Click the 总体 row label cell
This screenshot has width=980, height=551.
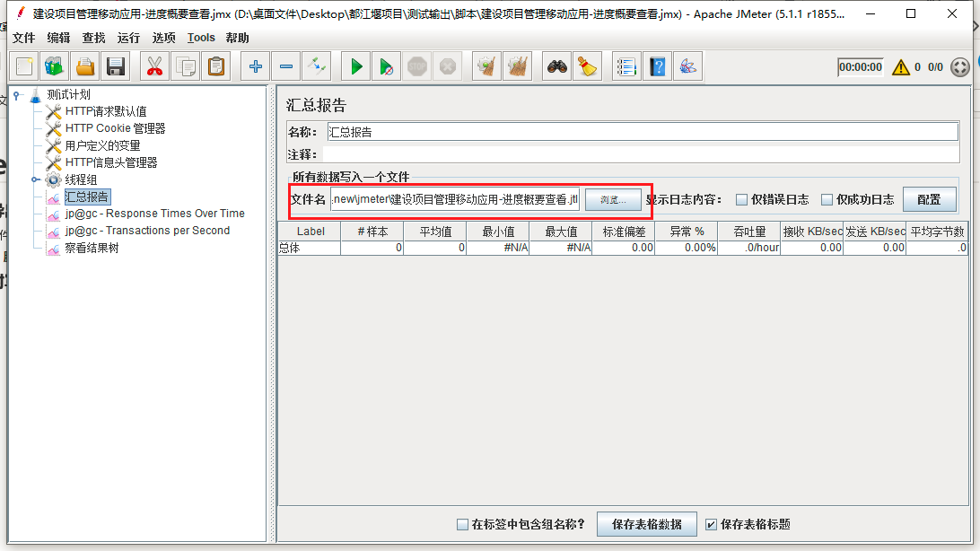[310, 248]
